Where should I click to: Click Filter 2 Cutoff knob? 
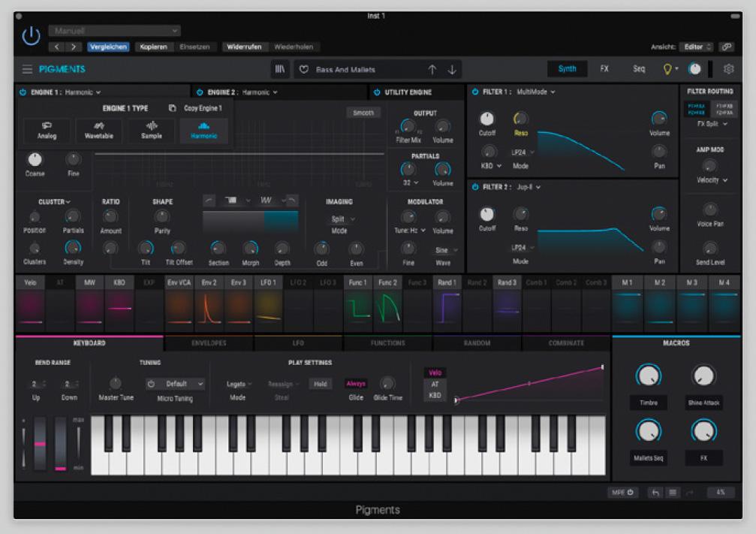click(487, 214)
